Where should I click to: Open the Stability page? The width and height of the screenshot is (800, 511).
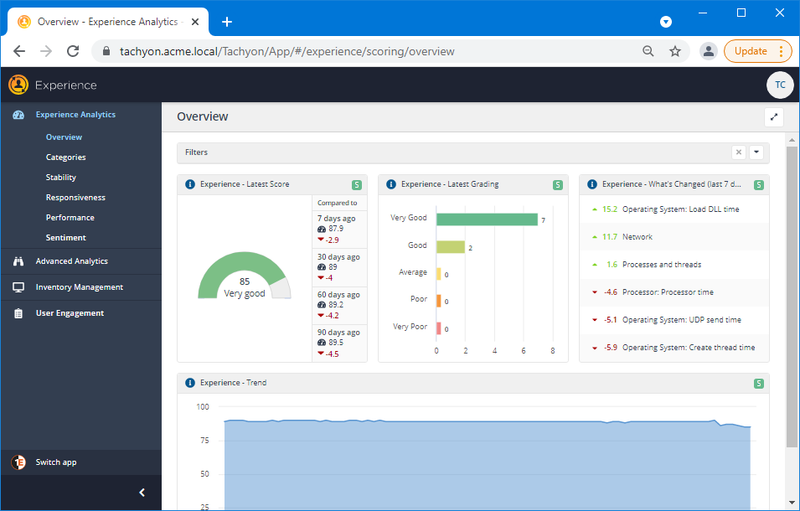[61, 177]
